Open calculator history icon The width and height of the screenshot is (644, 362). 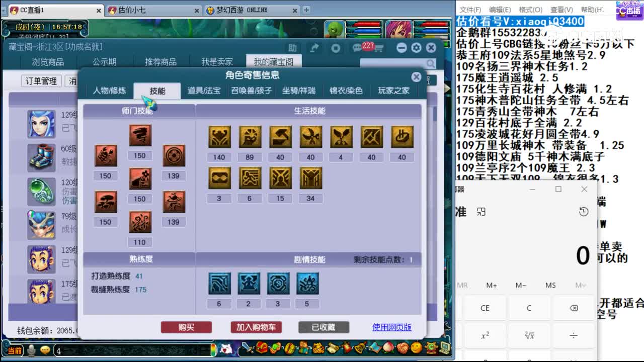tap(584, 212)
